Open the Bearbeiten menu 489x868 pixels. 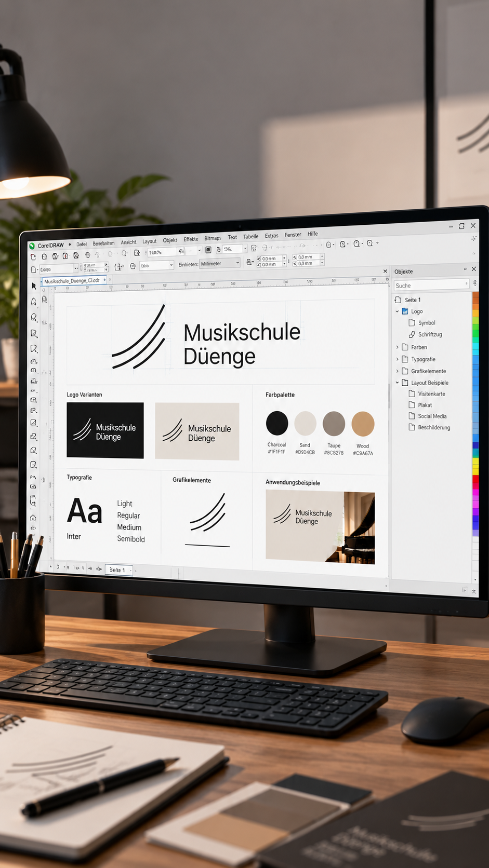[103, 243]
